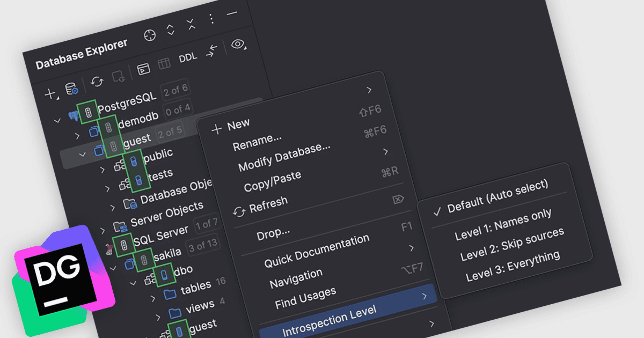This screenshot has height=338, width=644.
Task: Click the delete-key shortcut icon on the Drop row
Action: pyautogui.click(x=398, y=200)
